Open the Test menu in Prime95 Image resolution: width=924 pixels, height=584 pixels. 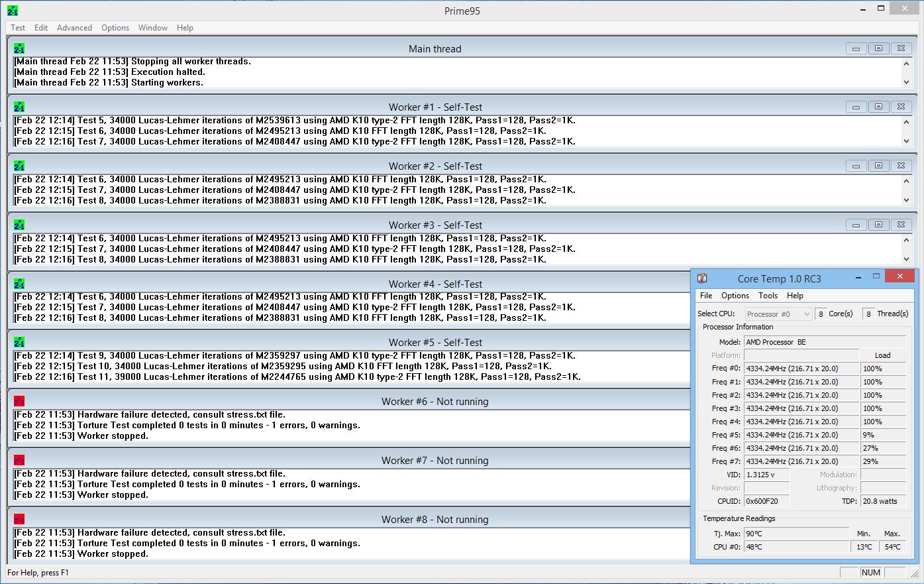coord(18,28)
